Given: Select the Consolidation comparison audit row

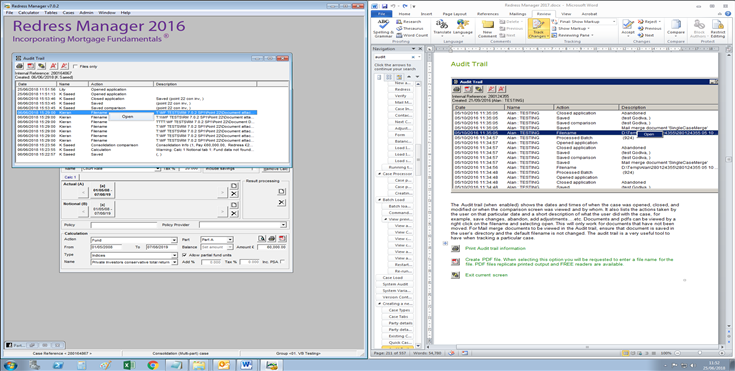Looking at the screenshot, I should [136, 145].
